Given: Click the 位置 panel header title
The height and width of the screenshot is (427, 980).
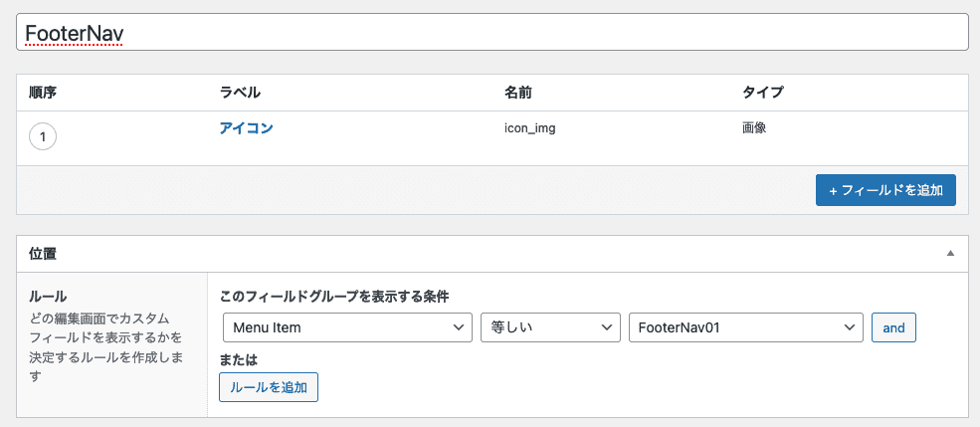Looking at the screenshot, I should coord(43,253).
